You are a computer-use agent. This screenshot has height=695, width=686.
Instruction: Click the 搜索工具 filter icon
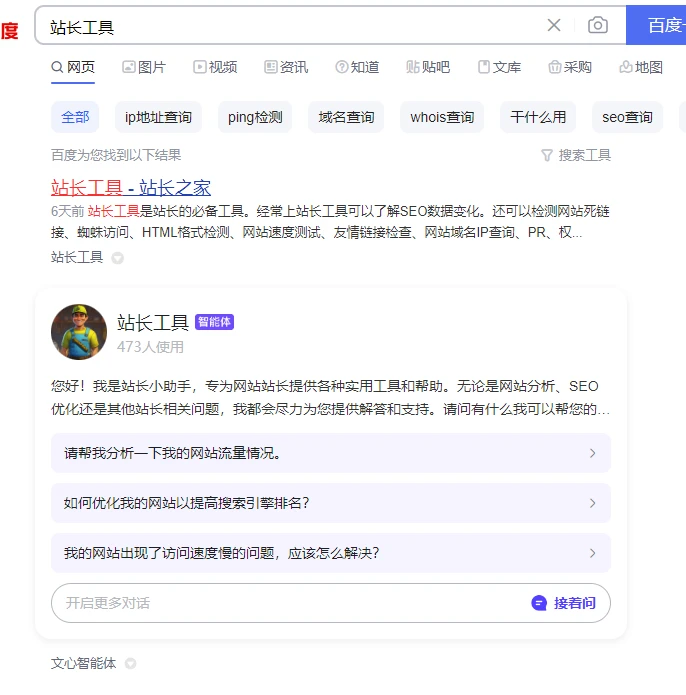[546, 155]
